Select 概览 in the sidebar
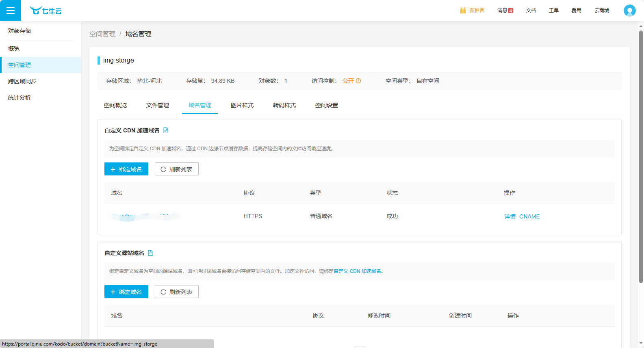The image size is (644, 348). (x=41, y=49)
